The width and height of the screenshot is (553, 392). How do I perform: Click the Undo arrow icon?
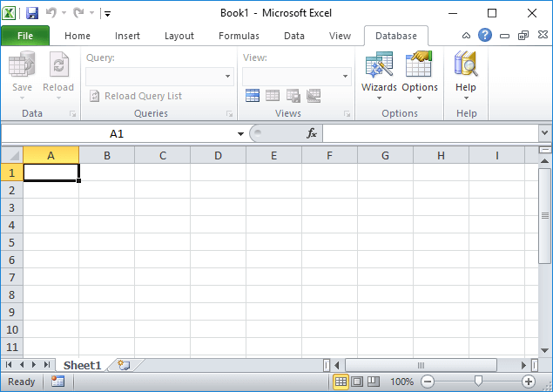point(51,13)
